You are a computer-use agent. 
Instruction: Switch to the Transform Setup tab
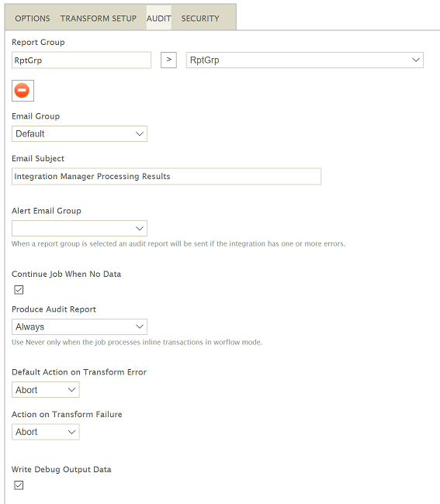coord(98,19)
